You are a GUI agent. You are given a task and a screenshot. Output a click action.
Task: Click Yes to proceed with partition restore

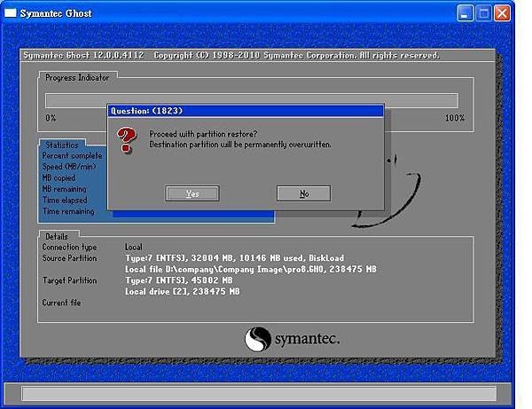click(192, 193)
